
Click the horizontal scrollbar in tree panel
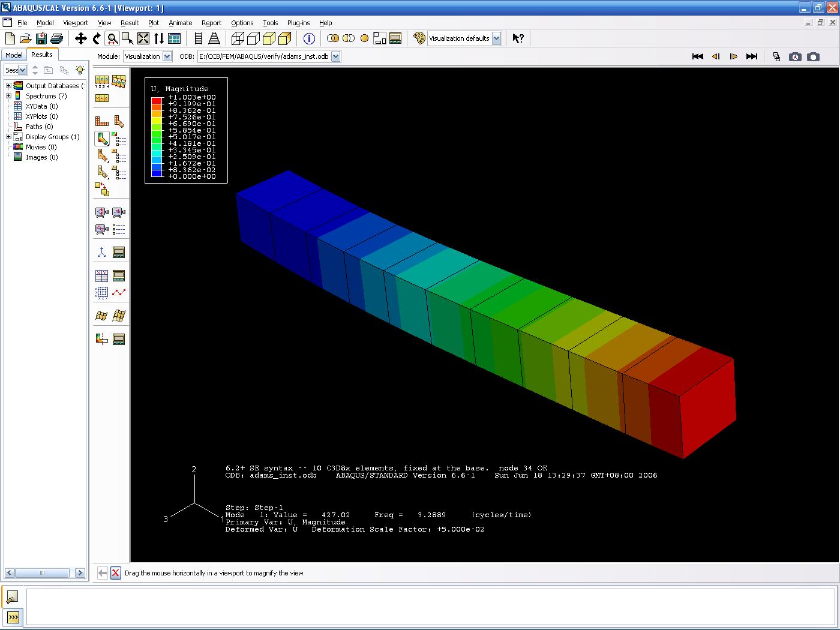(45, 573)
